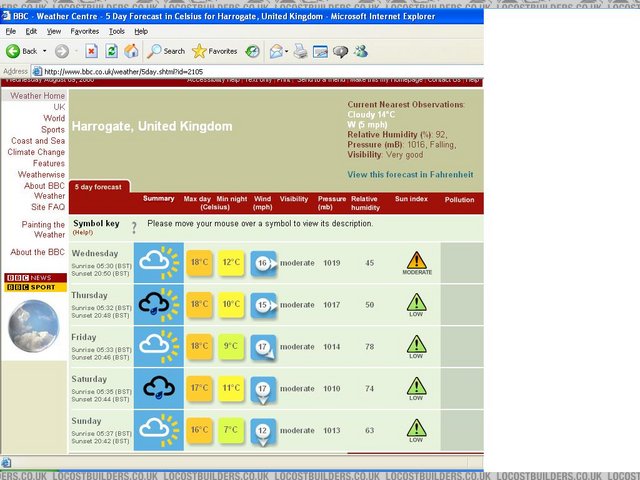Open the Edit menu
640x480 pixels.
tap(31, 31)
